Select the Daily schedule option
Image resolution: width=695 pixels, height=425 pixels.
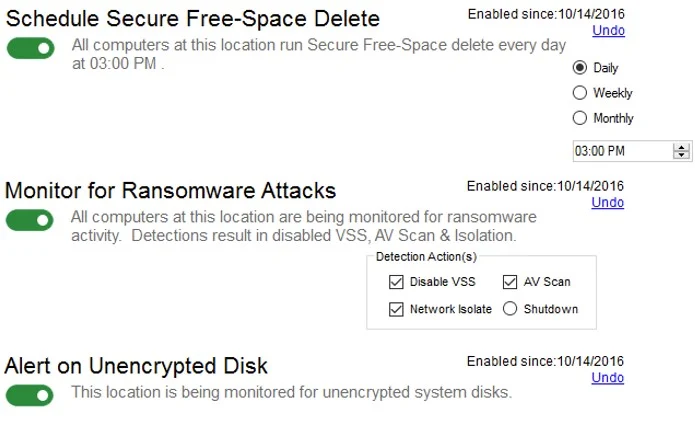tap(580, 68)
